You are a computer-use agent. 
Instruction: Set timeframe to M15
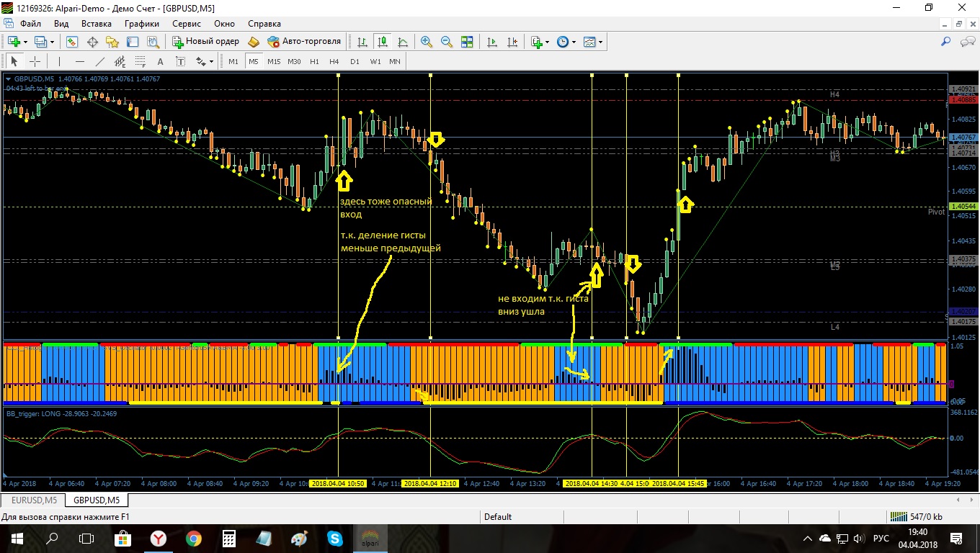(274, 61)
